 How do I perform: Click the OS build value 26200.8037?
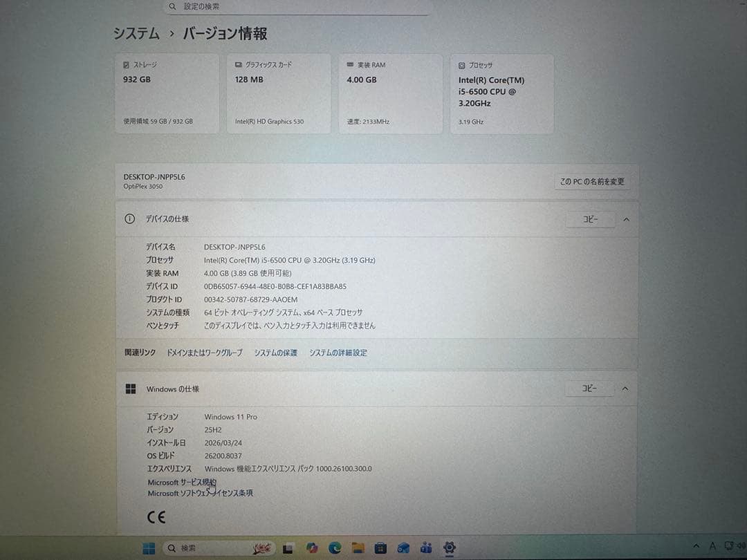pos(223,456)
